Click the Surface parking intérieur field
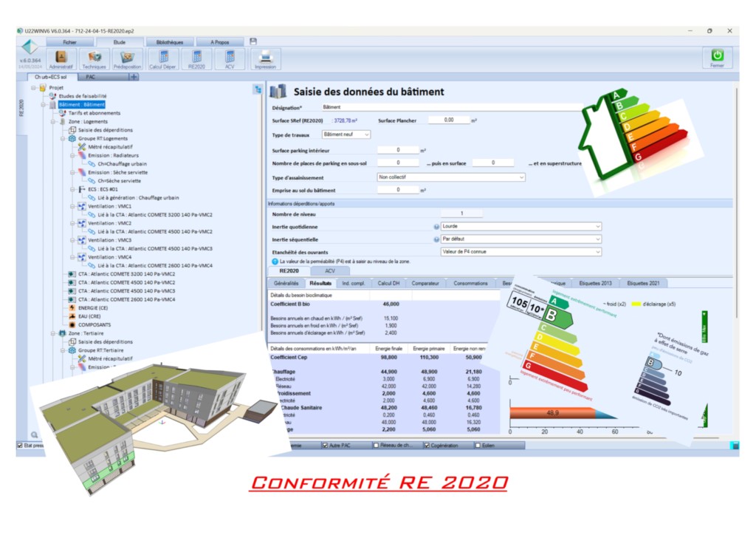Viewport: 756px width, 535px height. [x=398, y=150]
